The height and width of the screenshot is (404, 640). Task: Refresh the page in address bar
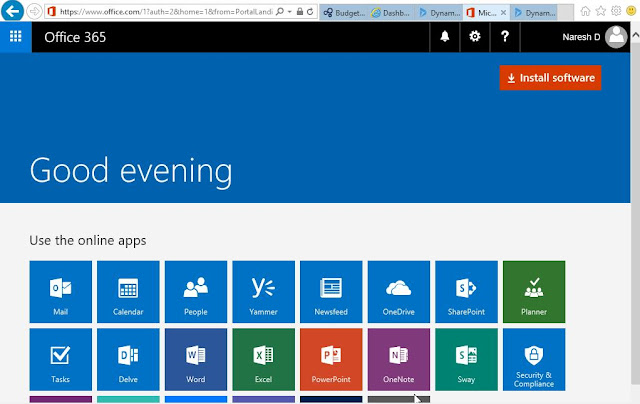[310, 12]
